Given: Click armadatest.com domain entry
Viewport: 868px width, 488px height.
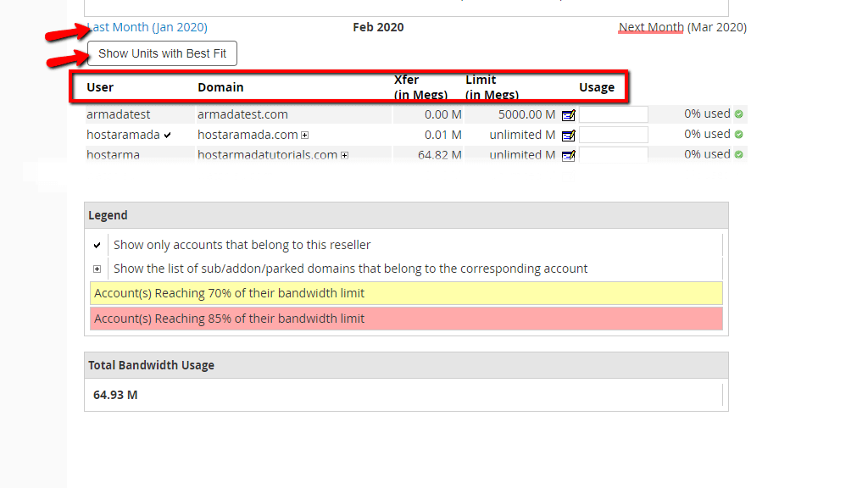Looking at the screenshot, I should click(242, 114).
